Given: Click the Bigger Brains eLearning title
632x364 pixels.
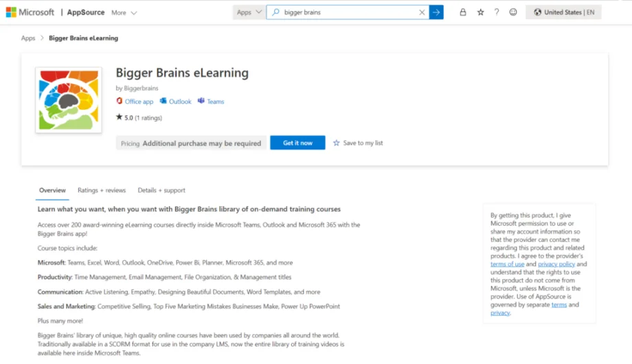Looking at the screenshot, I should pyautogui.click(x=182, y=73).
